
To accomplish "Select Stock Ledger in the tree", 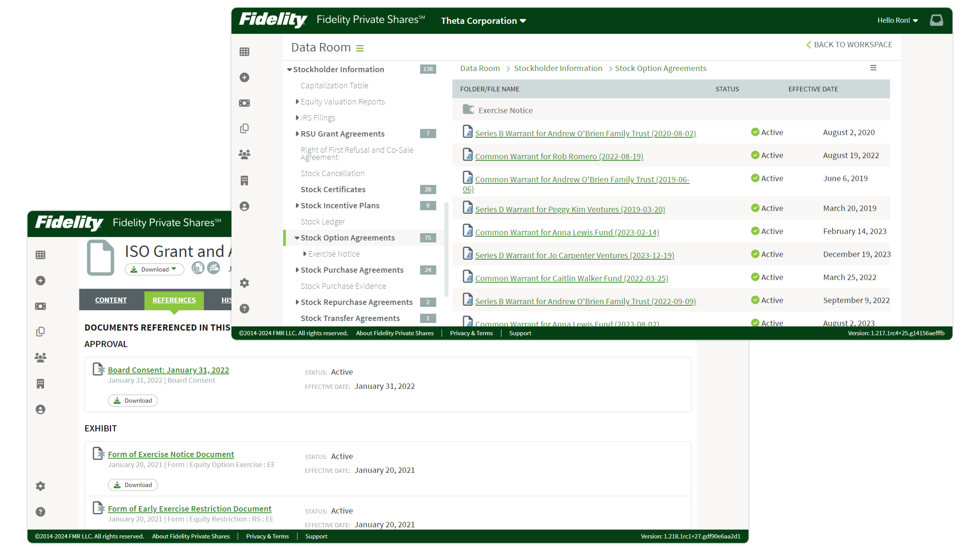I will pos(323,222).
